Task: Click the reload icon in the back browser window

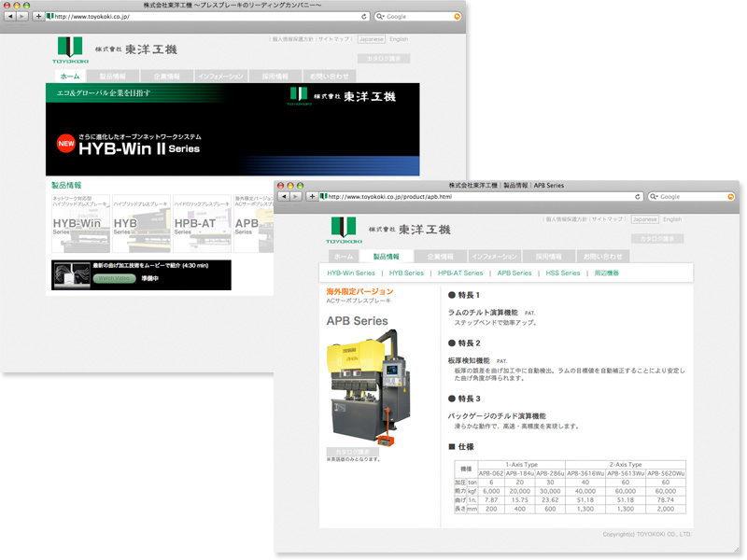Action: (x=364, y=17)
